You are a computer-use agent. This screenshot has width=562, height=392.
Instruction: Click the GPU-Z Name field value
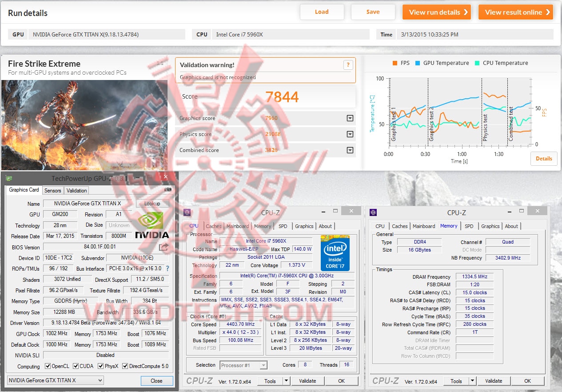[x=88, y=204]
